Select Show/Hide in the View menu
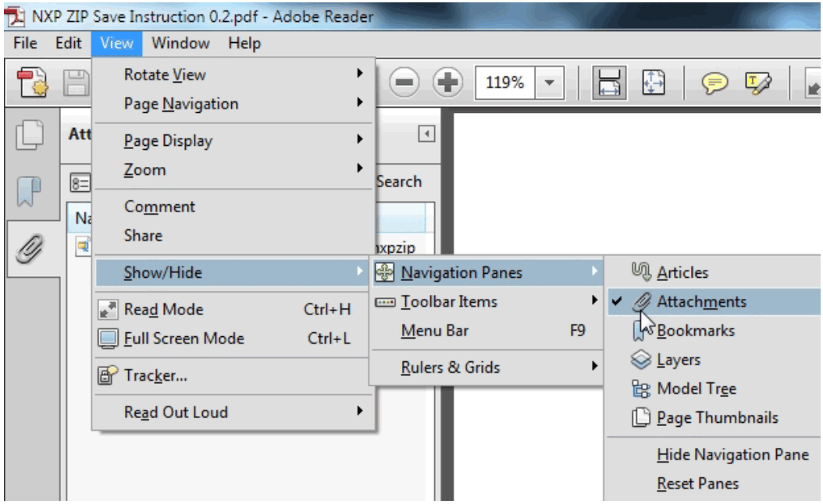 point(231,273)
